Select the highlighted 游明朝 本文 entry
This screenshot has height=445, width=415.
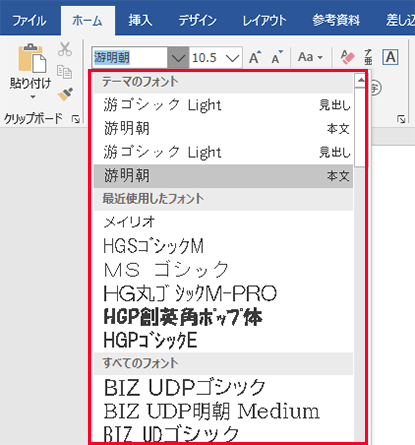click(223, 176)
